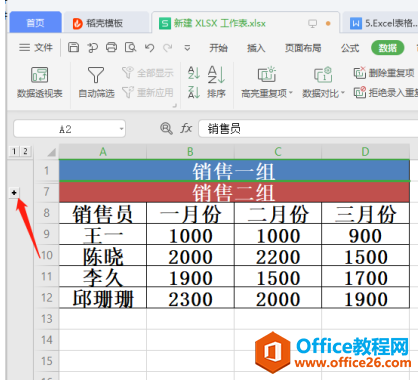Select column C header
The height and width of the screenshot is (380, 418).
coord(278,152)
